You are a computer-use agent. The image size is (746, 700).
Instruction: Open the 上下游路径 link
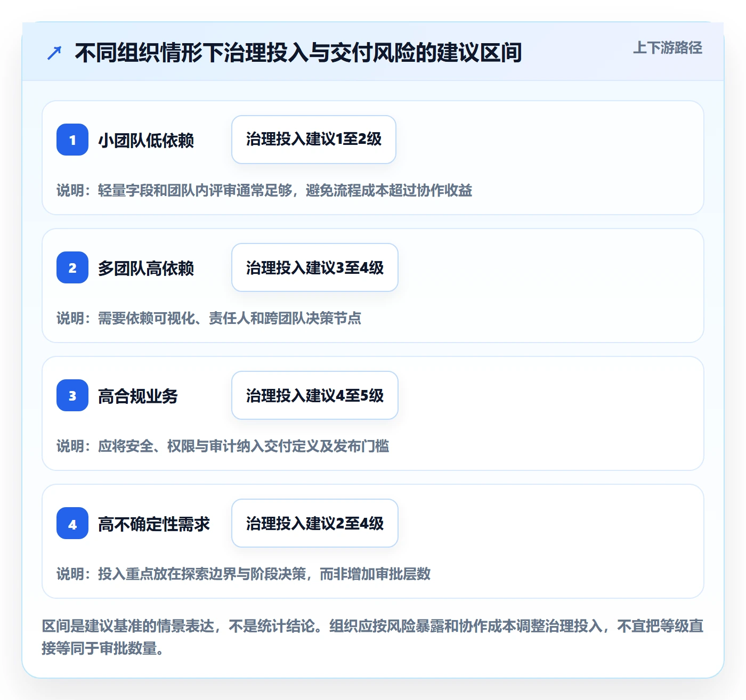click(x=667, y=48)
